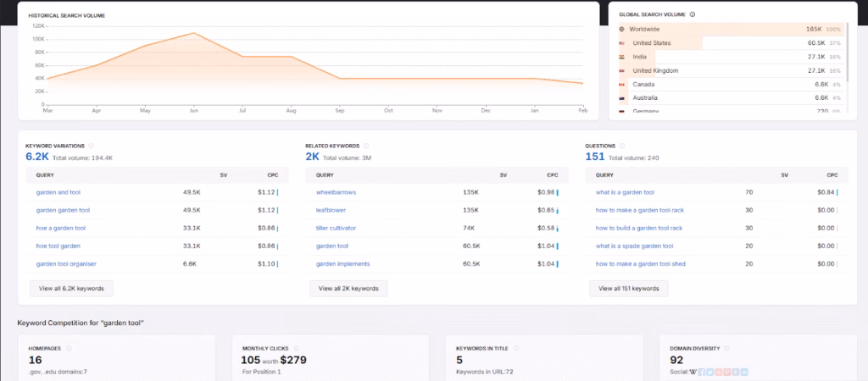Click the United States flag icon
This screenshot has width=868, height=381.
pos(621,43)
